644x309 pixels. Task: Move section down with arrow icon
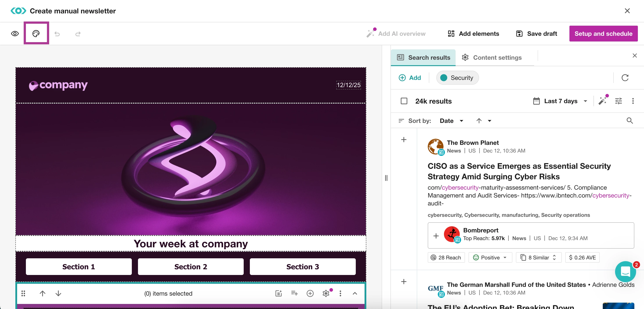click(58, 293)
